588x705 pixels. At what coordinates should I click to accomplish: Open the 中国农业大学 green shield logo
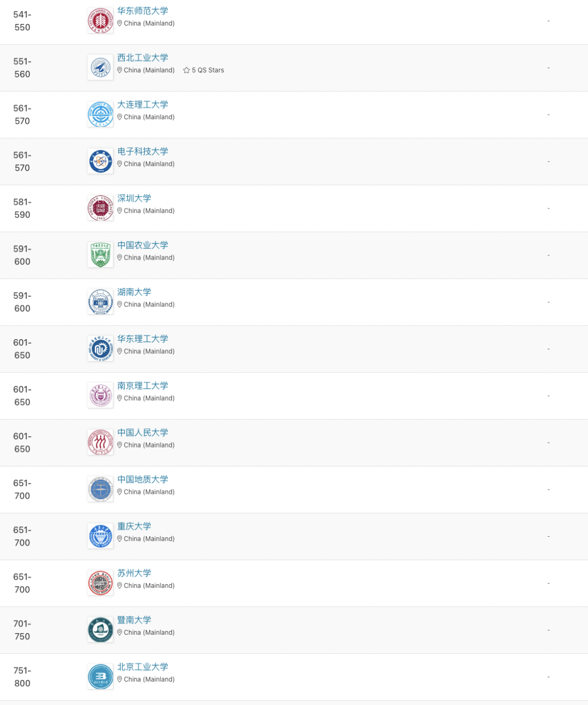point(100,255)
